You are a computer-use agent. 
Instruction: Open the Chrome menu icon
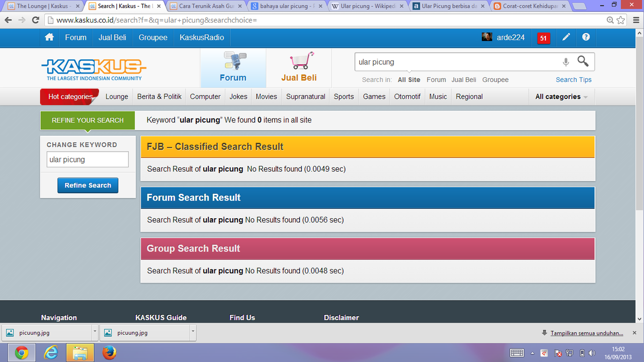[635, 20]
